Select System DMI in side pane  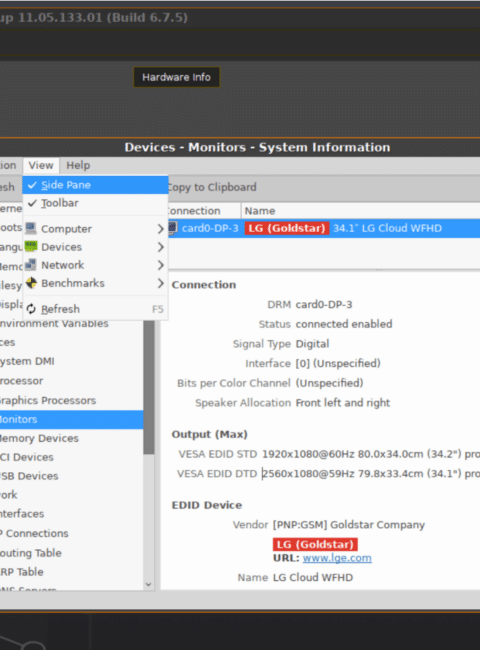71,361
